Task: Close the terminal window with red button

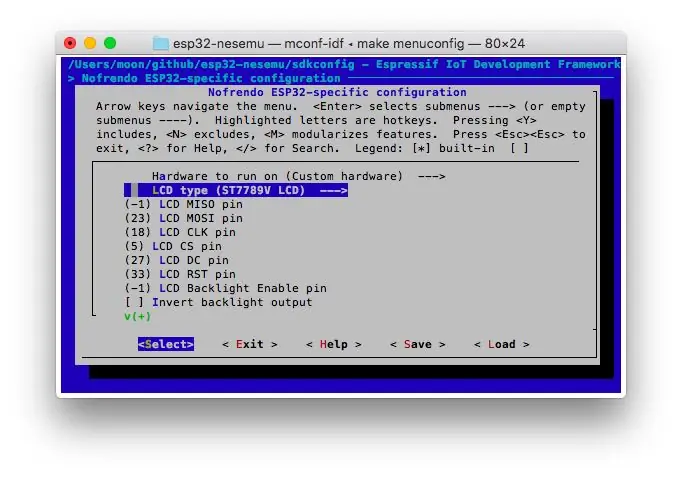Action: point(70,43)
